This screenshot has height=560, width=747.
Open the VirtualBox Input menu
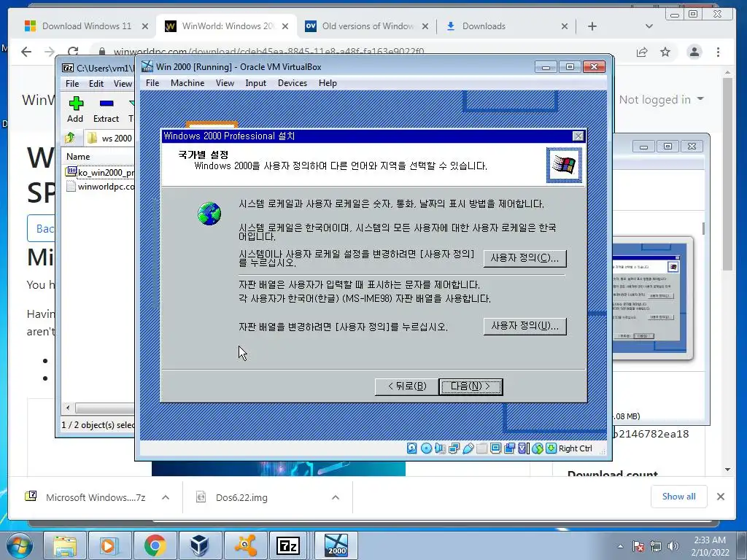click(256, 83)
